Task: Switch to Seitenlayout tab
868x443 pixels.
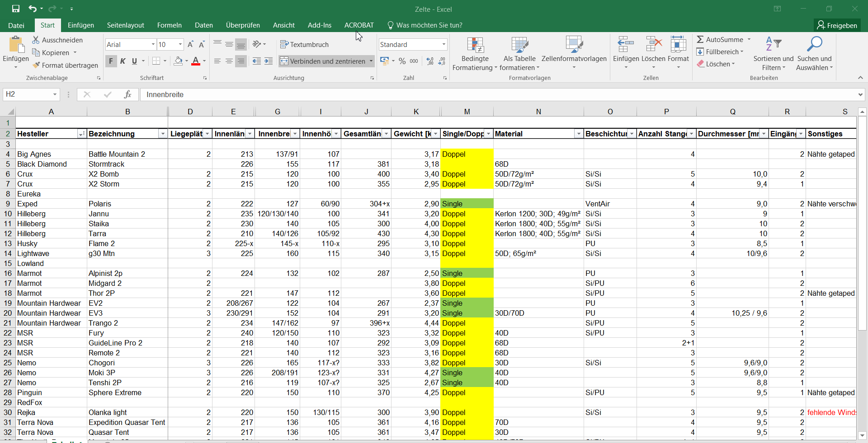Action: point(126,25)
